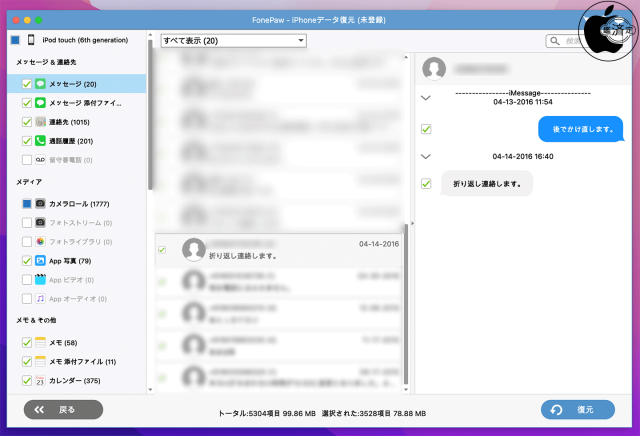Click the contact avatar in conversation header
The width and height of the screenshot is (640, 436).
(x=434, y=68)
